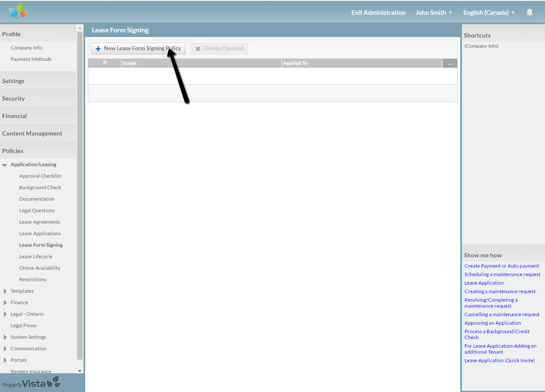Expand the Finance policies section

click(5, 303)
